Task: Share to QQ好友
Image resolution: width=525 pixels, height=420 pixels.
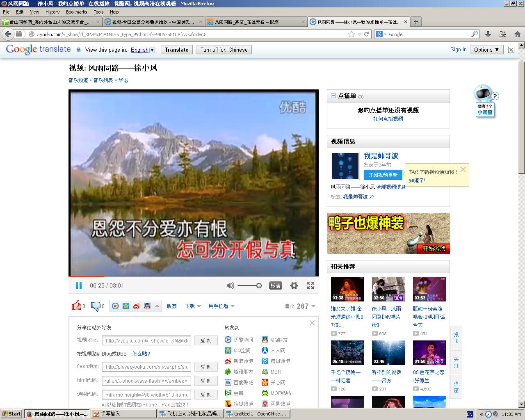Action: [x=274, y=340]
